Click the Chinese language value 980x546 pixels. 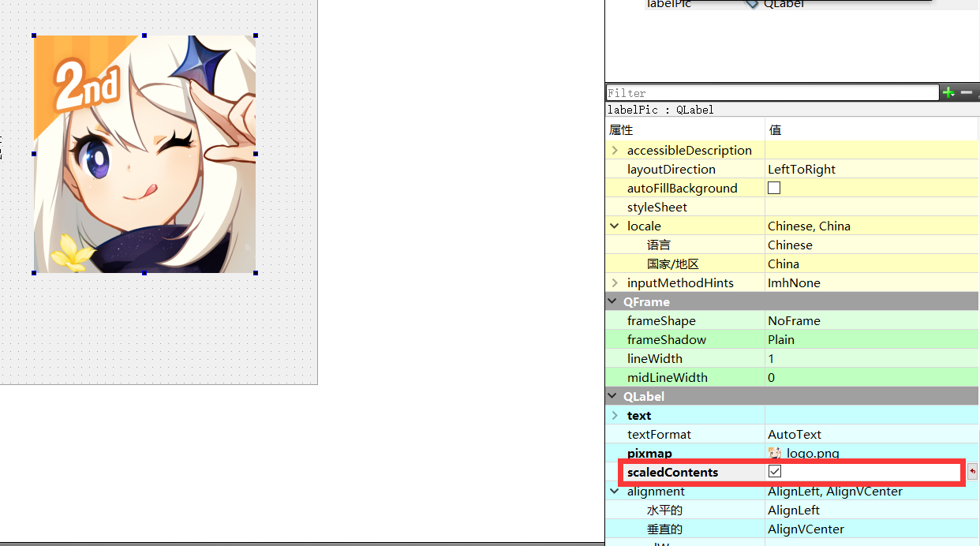(x=790, y=245)
